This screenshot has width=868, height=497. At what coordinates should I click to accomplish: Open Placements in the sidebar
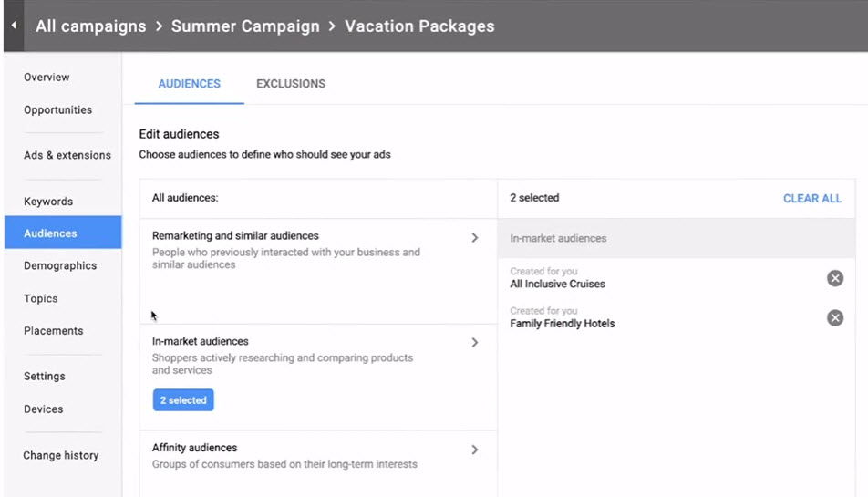[53, 330]
